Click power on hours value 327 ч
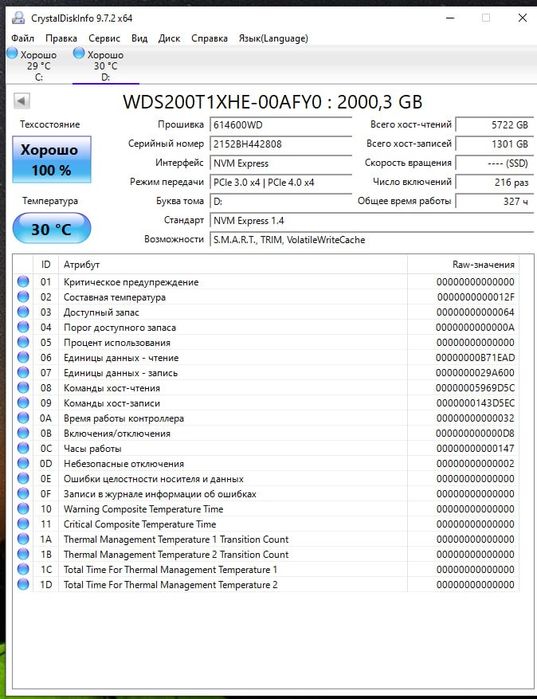 click(x=494, y=201)
